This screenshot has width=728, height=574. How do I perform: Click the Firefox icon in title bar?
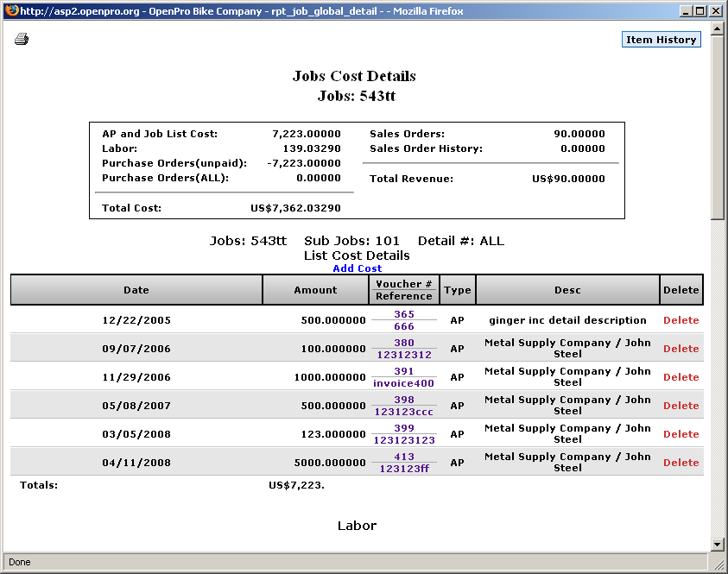pos(10,11)
